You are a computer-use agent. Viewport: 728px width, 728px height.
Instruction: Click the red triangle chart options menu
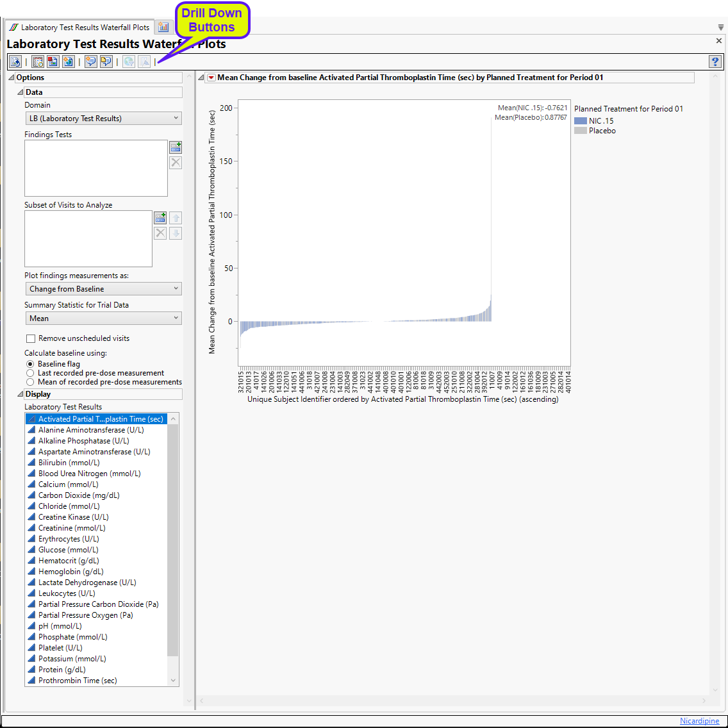[x=211, y=78]
